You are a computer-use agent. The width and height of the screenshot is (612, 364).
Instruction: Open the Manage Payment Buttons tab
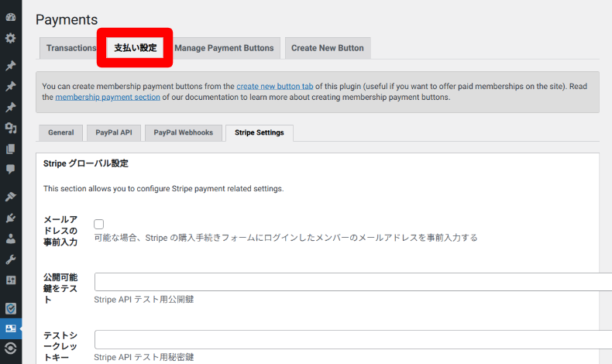(224, 48)
